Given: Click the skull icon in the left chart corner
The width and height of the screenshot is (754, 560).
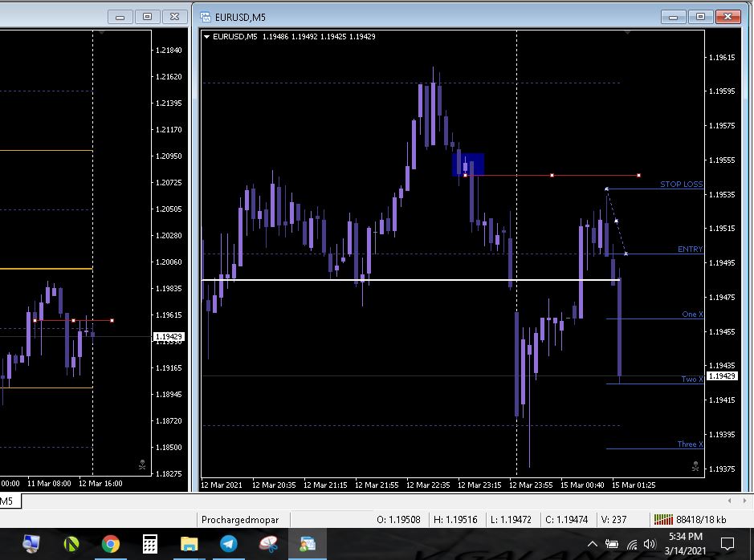Looking at the screenshot, I should point(142,465).
